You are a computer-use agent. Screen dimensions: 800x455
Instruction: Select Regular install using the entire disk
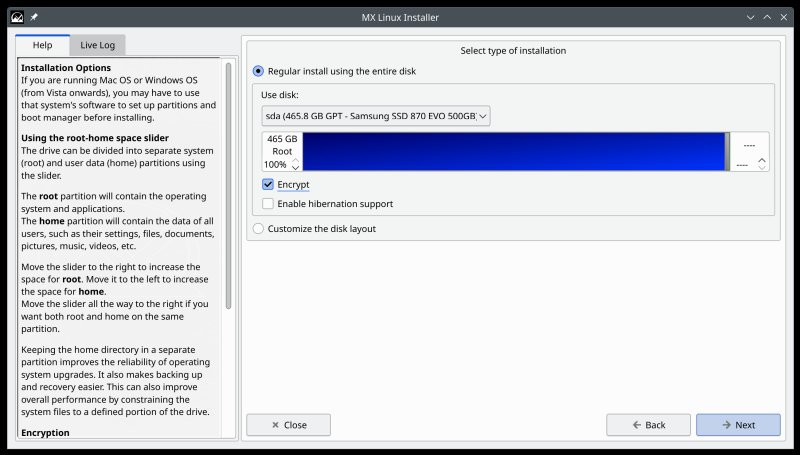pyautogui.click(x=260, y=71)
